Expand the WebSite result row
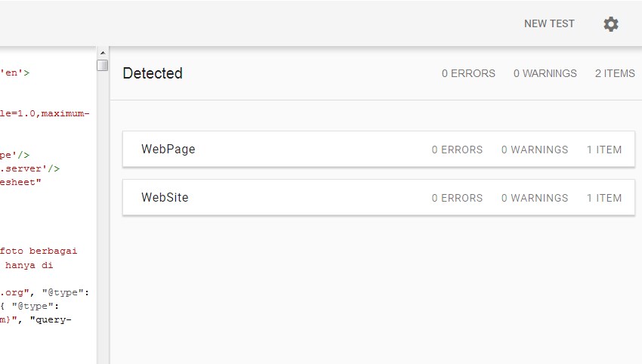The image size is (642, 364). point(378,197)
